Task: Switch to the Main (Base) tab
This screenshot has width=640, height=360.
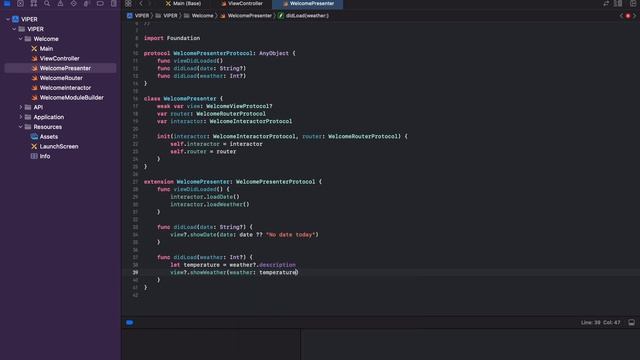Action: tap(183, 4)
